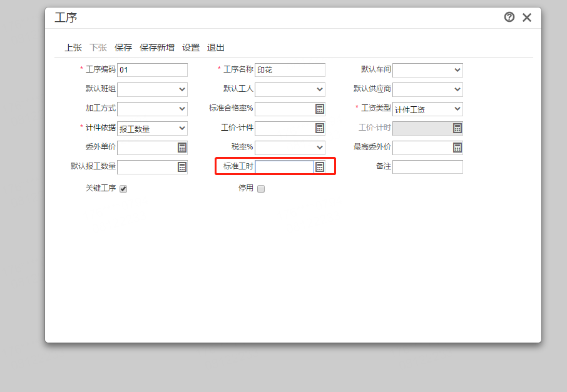Click 退出 to exit
The width and height of the screenshot is (567, 392).
pyautogui.click(x=216, y=48)
